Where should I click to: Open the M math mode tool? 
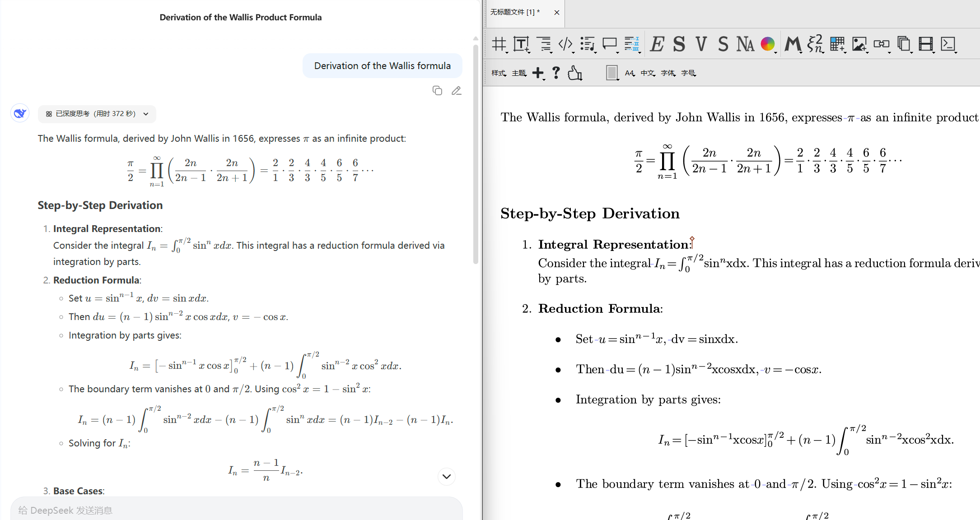pyautogui.click(x=793, y=44)
